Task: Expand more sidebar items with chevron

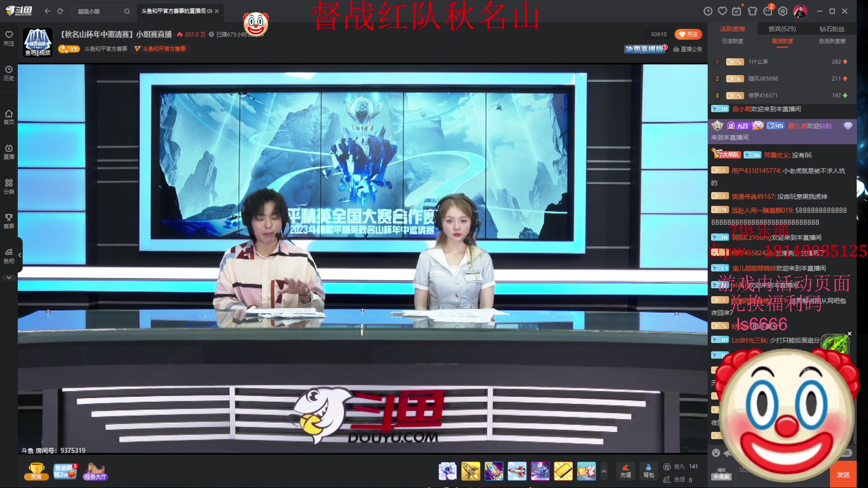Action: tap(9, 277)
